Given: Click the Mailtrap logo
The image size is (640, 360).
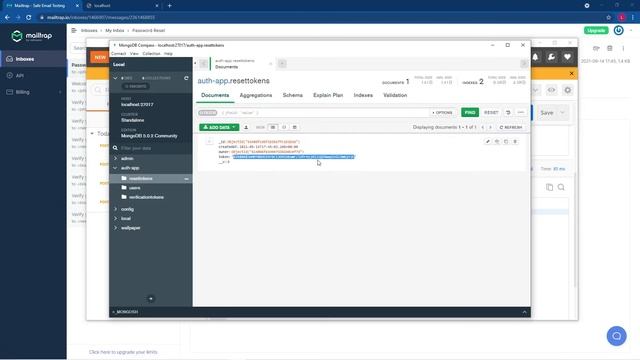Looking at the screenshot, I should [32, 36].
